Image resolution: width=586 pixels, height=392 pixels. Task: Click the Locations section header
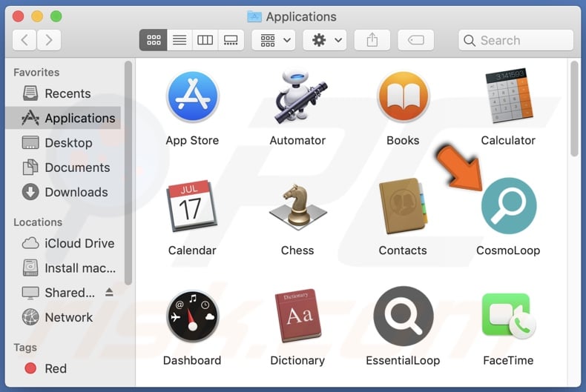tap(38, 222)
